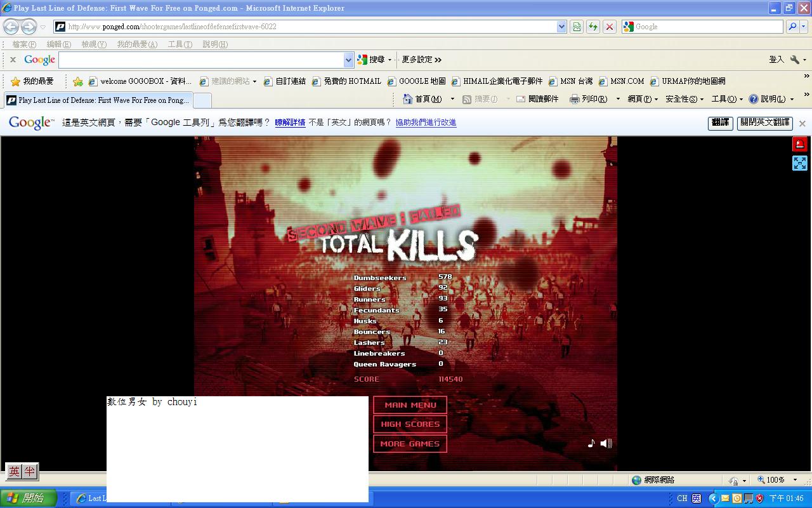Viewport: 812px width, 508px height.
Task: Click the mail envelope tray icon
Action: [x=725, y=498]
